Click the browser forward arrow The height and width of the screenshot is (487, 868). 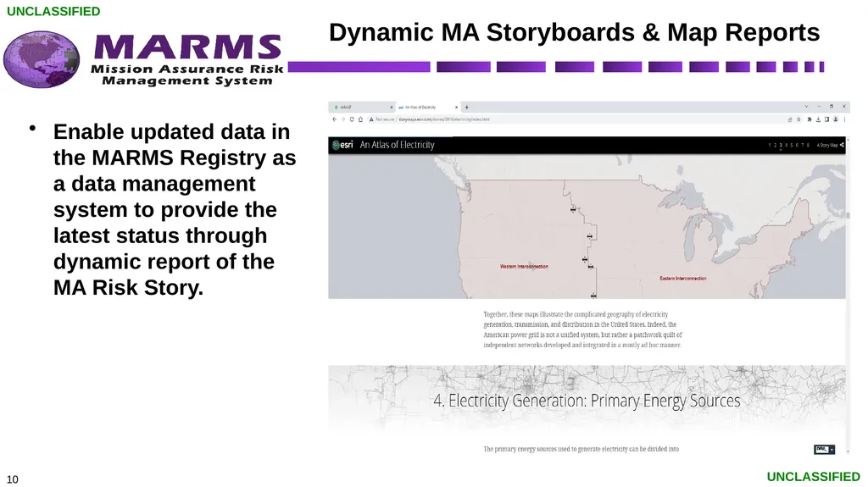(x=343, y=119)
